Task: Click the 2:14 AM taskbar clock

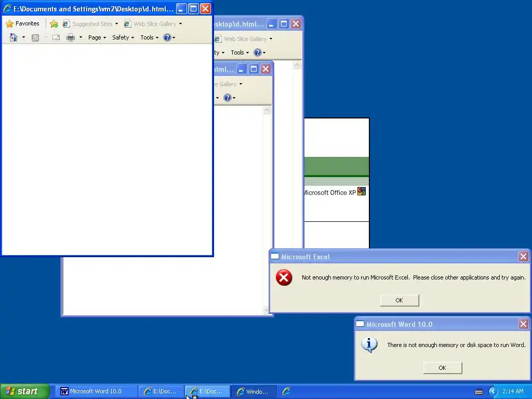Action: click(x=513, y=391)
